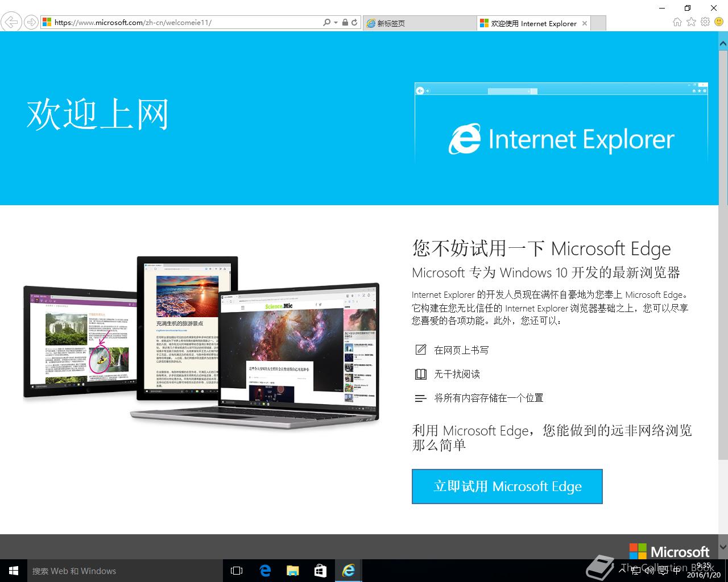Click the security lock icon in address bar

point(345,23)
